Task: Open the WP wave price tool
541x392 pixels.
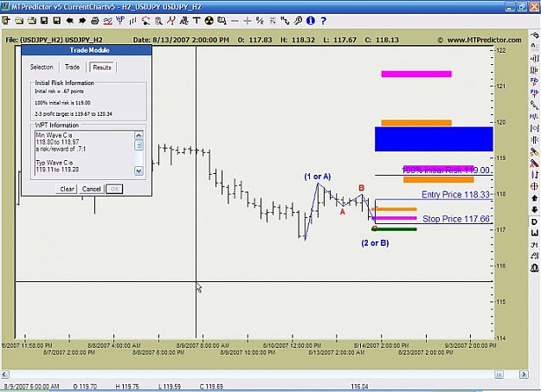Action: click(120, 21)
